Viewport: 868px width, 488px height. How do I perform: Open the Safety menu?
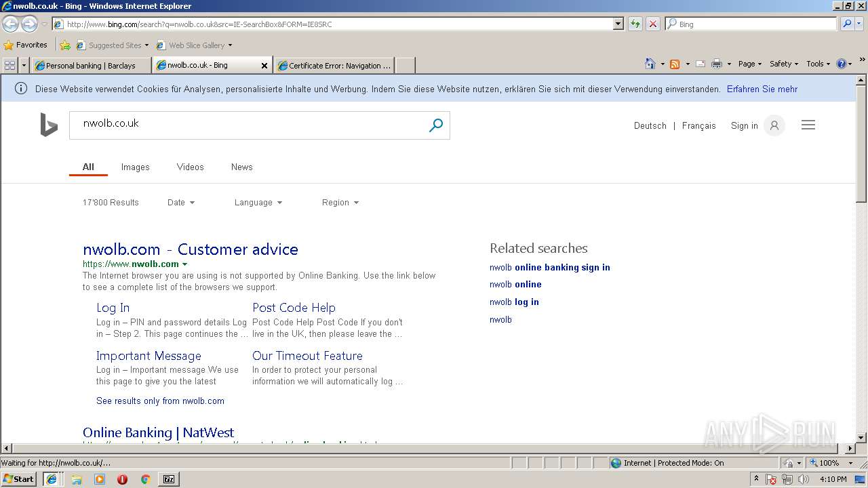(x=784, y=64)
